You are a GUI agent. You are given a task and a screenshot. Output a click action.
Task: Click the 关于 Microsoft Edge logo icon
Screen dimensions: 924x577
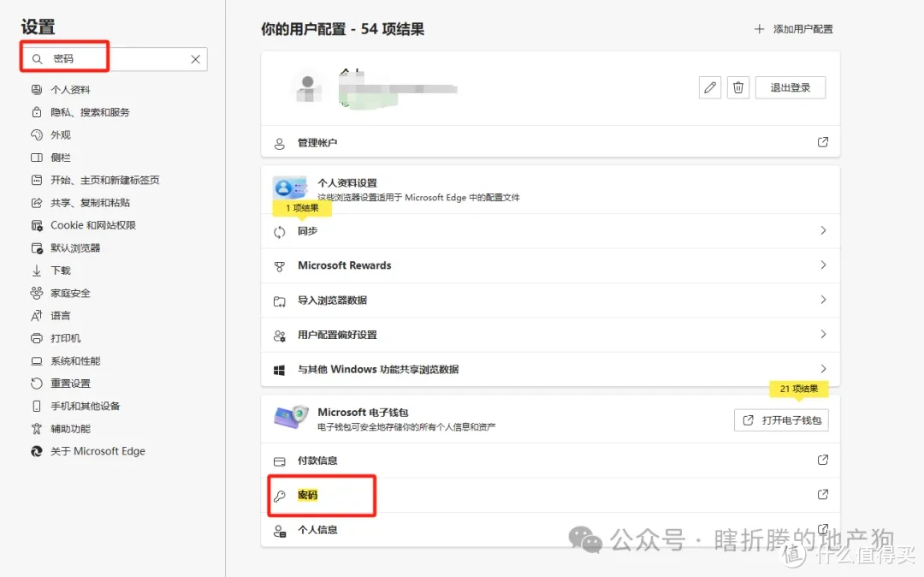click(x=37, y=451)
